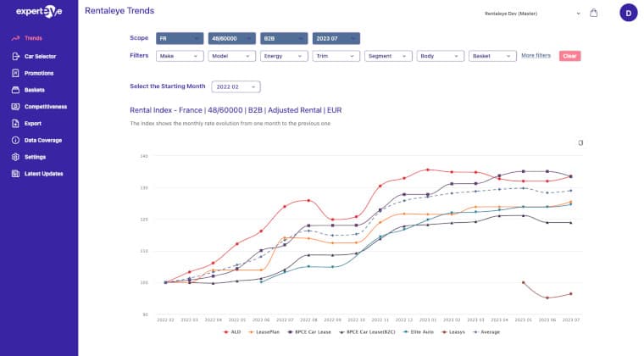The width and height of the screenshot is (644, 356).
Task: Open the Car Selector sidebar icon
Action: 15,56
